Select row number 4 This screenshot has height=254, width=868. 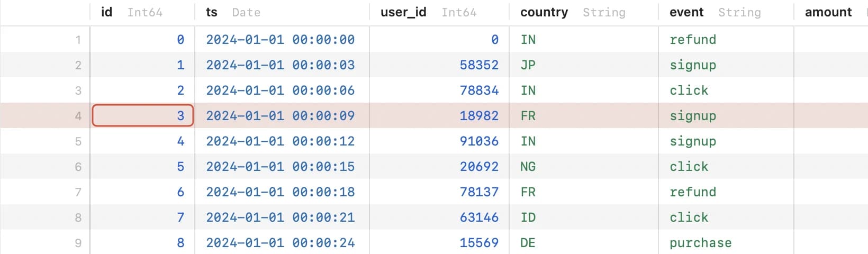(78, 116)
